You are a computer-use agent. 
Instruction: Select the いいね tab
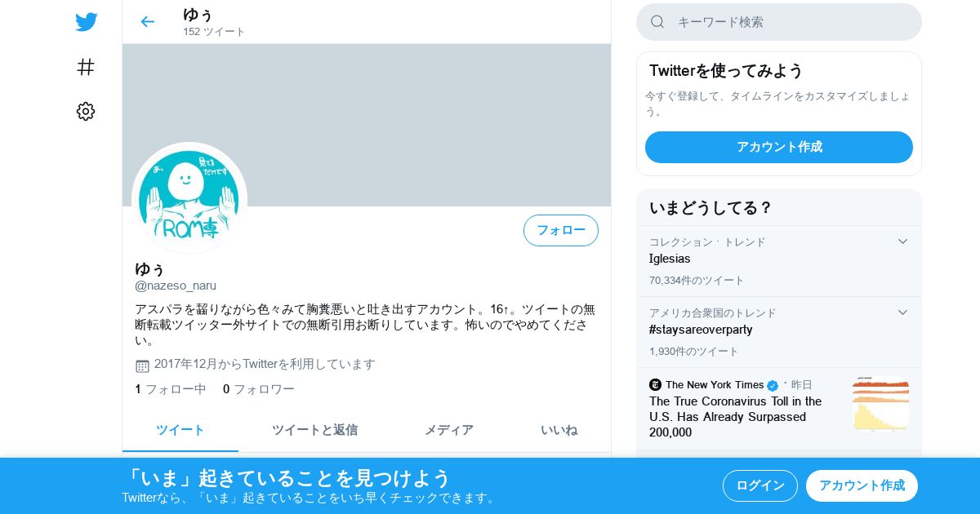point(559,430)
